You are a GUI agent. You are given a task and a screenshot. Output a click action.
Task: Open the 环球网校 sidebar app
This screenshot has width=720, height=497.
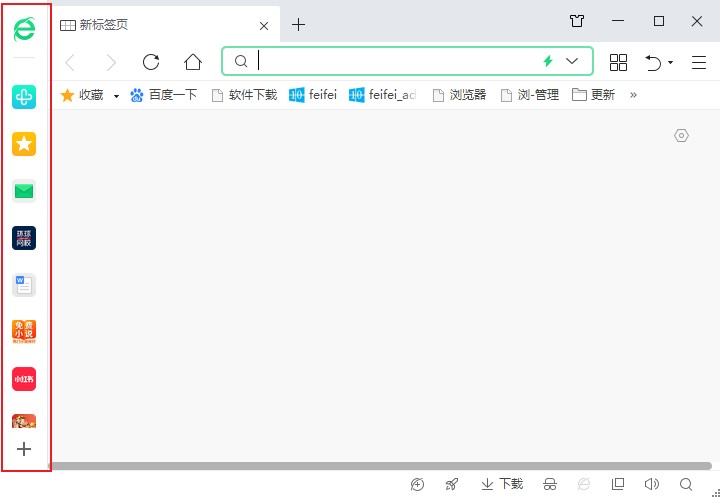coord(24,238)
